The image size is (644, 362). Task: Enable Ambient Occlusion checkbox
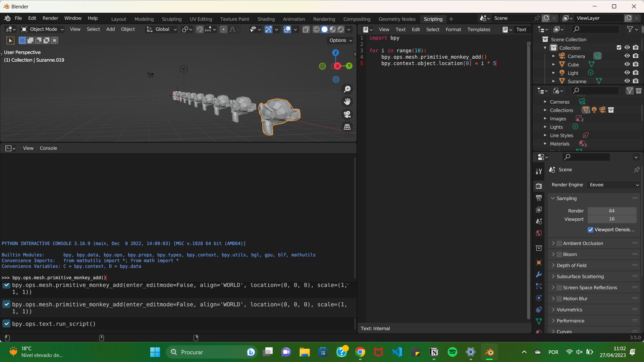559,243
